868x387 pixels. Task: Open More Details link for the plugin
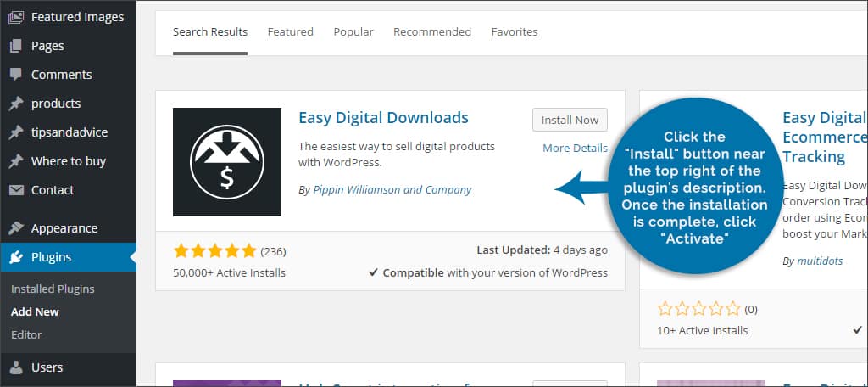(575, 148)
